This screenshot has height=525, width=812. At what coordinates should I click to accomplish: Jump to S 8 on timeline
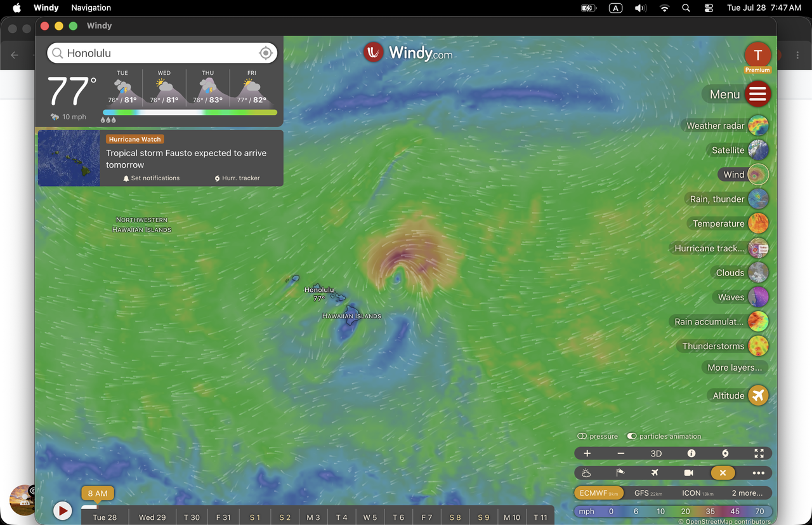(455, 517)
